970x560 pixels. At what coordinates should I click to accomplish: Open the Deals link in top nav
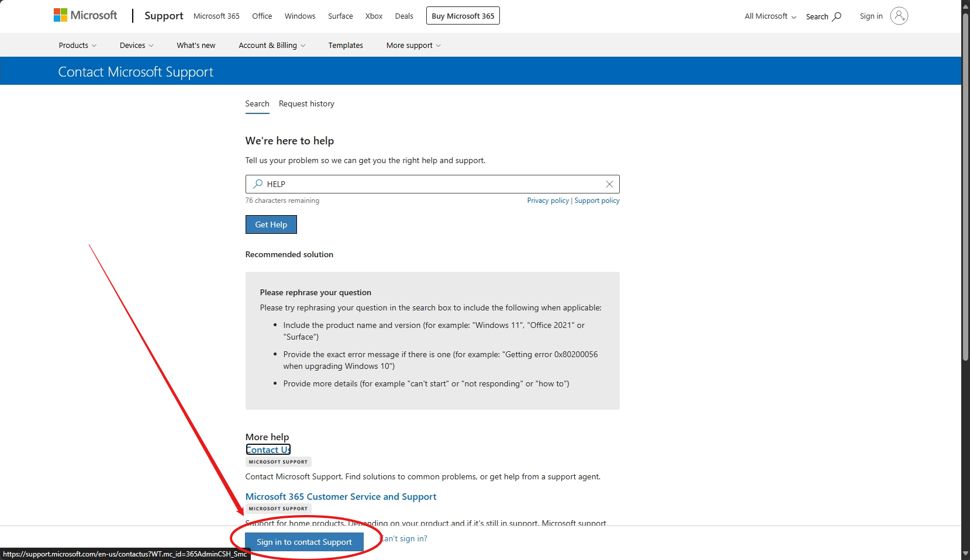coord(404,16)
